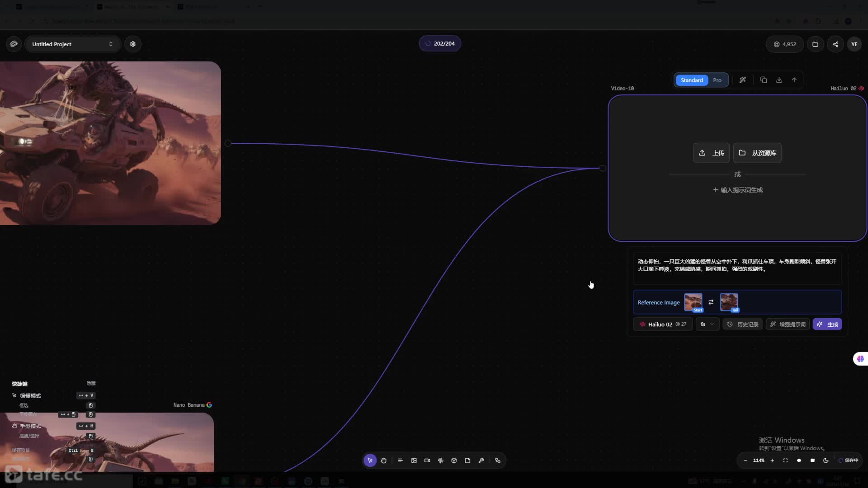Click 从资源库 to pick from library
Viewport: 868px width, 488px height.
click(x=758, y=153)
